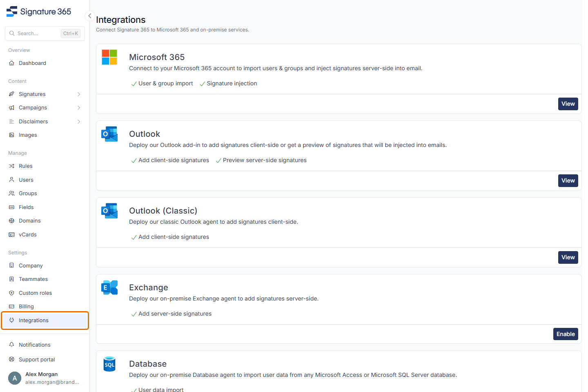Click the Groups people icon
This screenshot has height=392, width=588.
pyautogui.click(x=11, y=194)
